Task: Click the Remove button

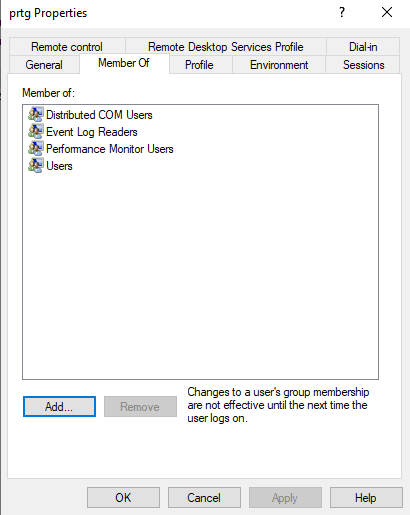Action: [x=140, y=407]
